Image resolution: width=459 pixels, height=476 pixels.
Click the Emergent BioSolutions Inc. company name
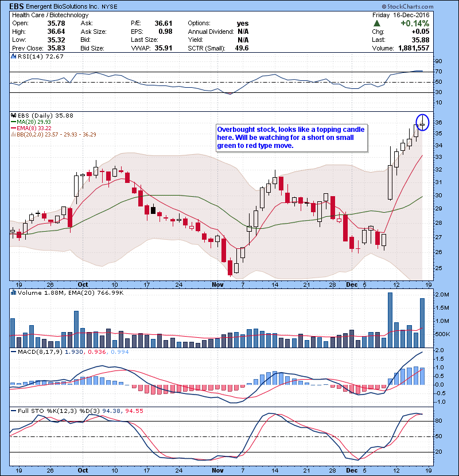pos(63,6)
